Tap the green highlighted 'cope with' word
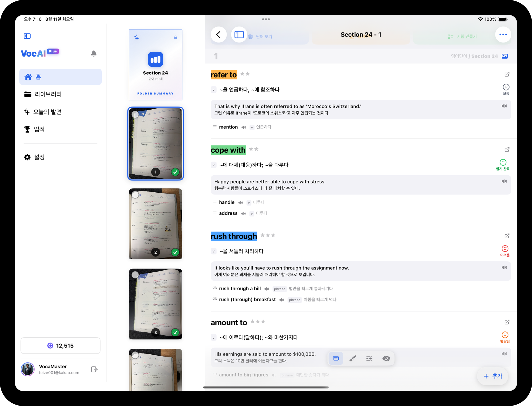 228,150
